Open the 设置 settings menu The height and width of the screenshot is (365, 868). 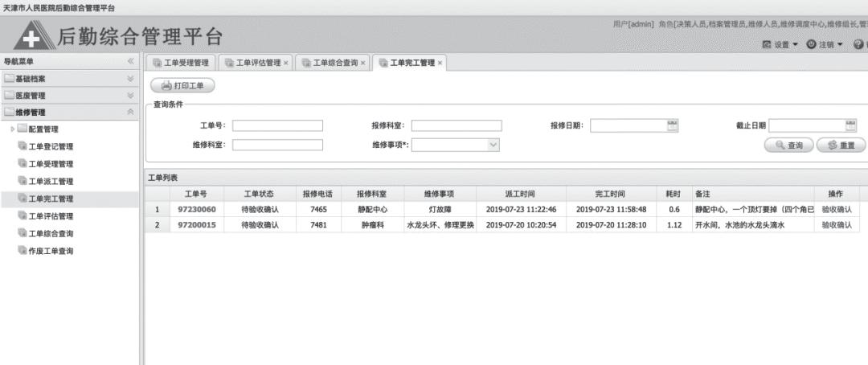coord(780,44)
